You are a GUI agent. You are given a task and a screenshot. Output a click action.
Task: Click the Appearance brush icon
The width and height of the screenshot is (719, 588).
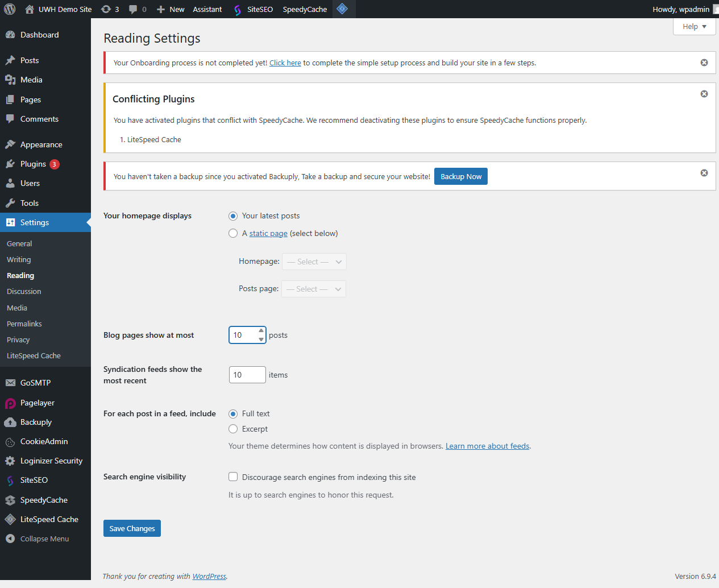pos(10,144)
